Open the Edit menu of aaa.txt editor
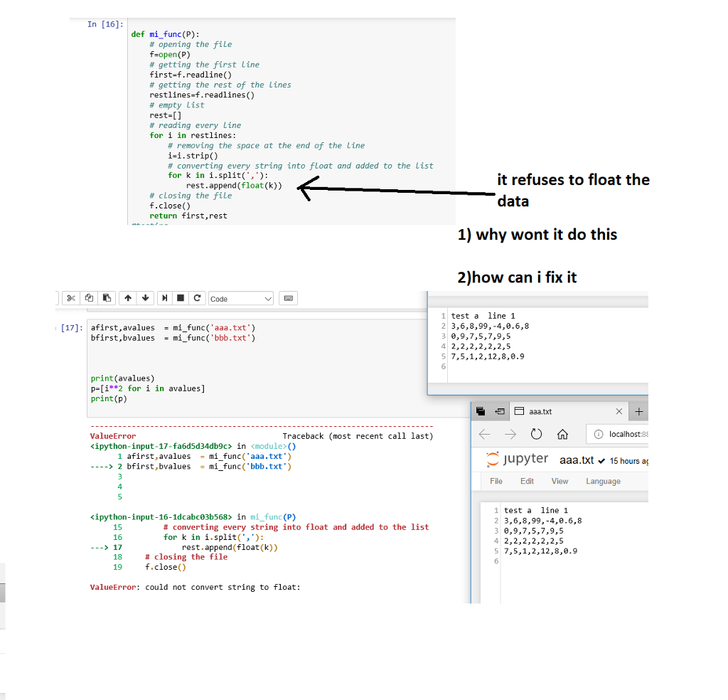 click(526, 481)
